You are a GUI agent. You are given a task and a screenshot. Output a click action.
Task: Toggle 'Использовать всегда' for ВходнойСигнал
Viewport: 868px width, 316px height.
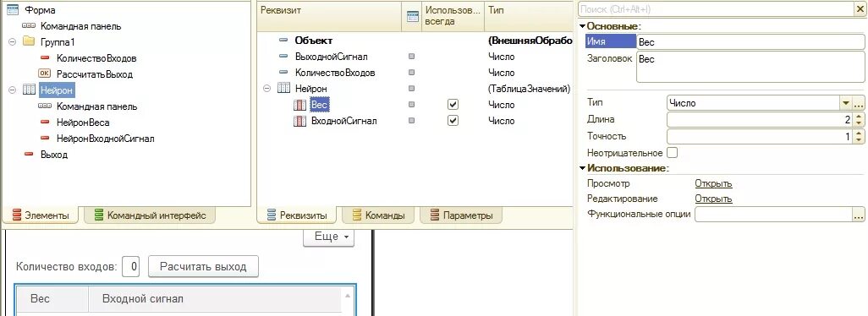pyautogui.click(x=453, y=121)
